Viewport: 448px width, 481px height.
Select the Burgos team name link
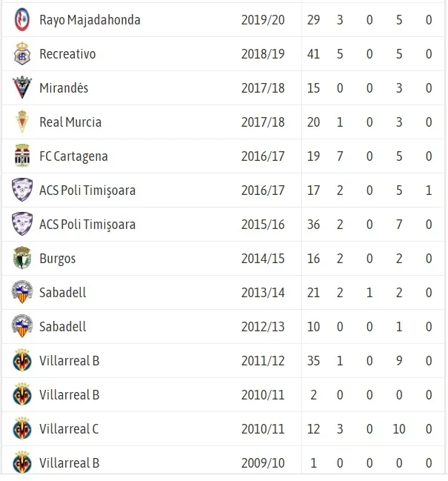pos(58,259)
